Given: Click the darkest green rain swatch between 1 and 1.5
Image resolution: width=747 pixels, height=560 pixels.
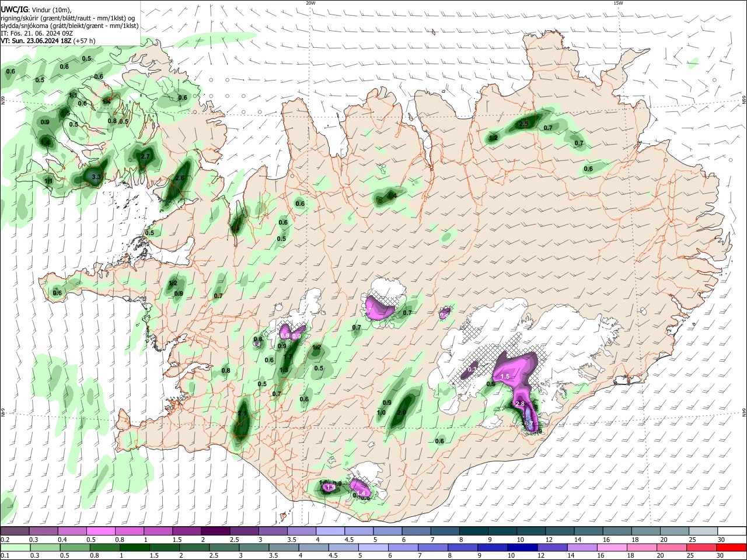Looking at the screenshot, I should (x=134, y=547).
